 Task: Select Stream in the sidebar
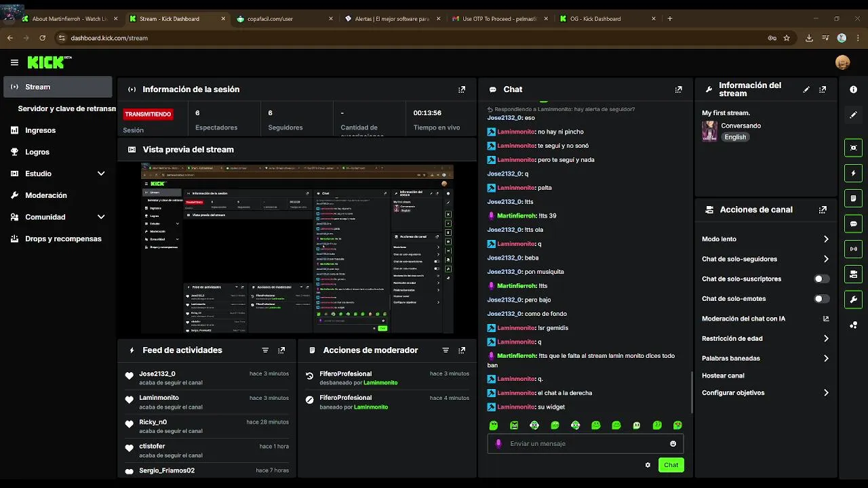58,87
